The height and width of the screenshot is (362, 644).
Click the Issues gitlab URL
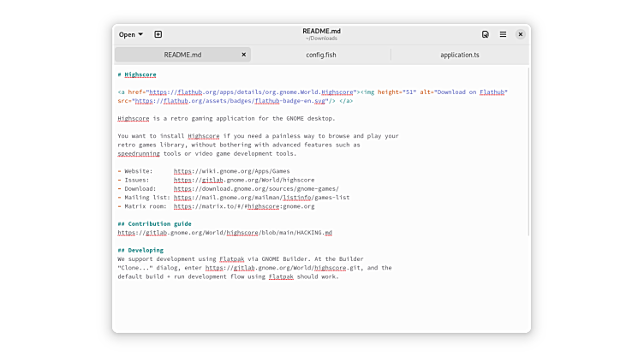point(243,181)
